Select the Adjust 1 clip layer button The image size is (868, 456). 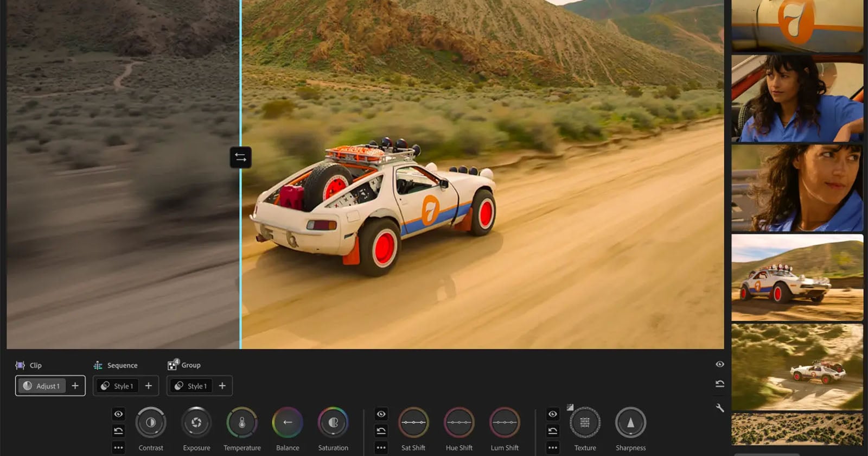[42, 386]
